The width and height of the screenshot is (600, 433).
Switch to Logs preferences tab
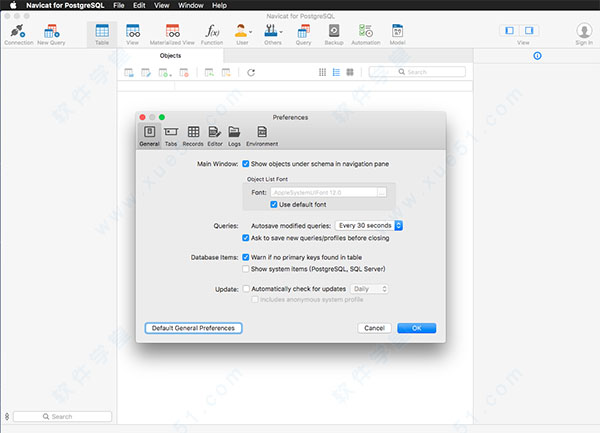(234, 136)
